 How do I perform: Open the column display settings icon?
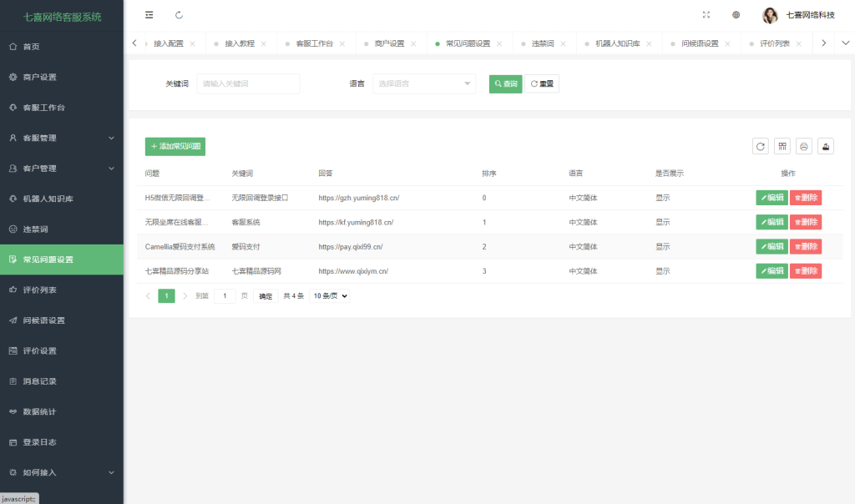click(x=782, y=146)
